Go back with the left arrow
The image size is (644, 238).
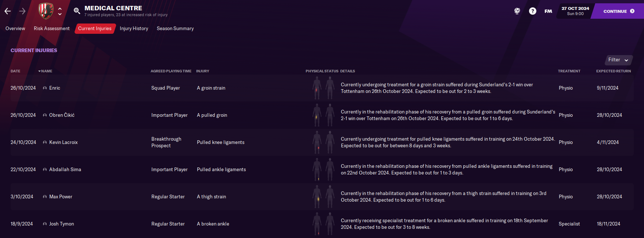(x=8, y=11)
